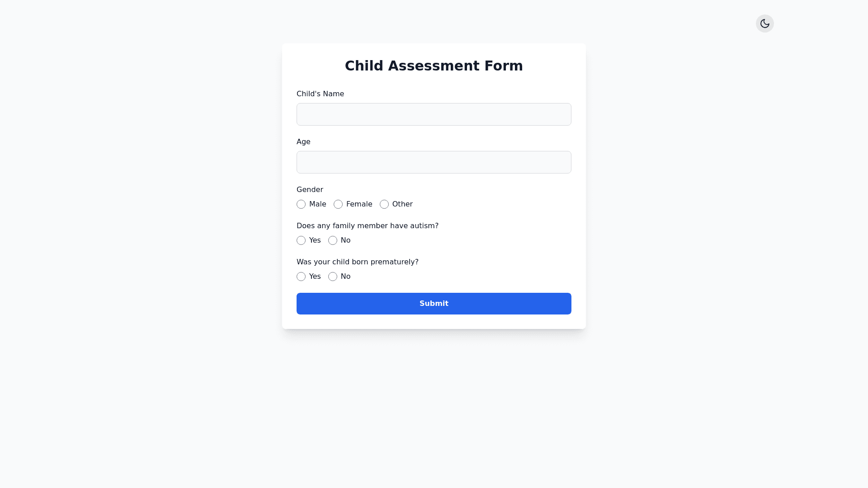
Task: Click the word "Male" next to its radio
Action: pos(317,204)
